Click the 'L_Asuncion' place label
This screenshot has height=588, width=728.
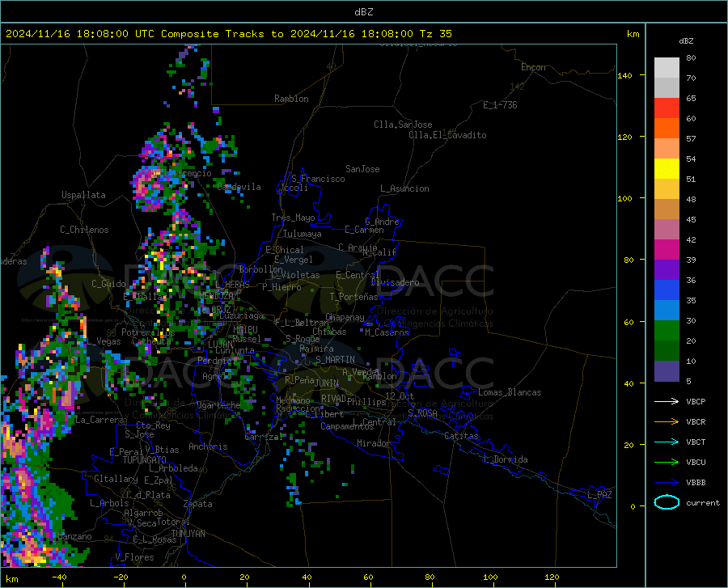coord(404,188)
